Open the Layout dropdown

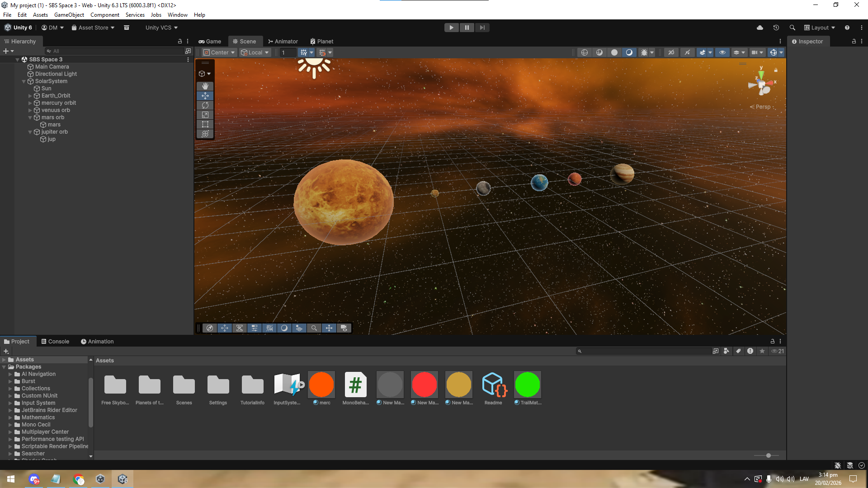pyautogui.click(x=820, y=28)
